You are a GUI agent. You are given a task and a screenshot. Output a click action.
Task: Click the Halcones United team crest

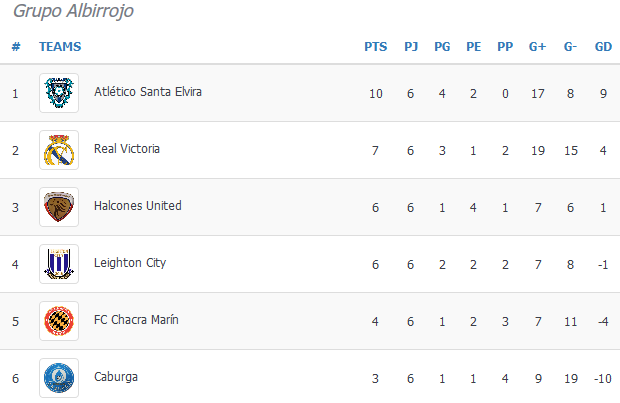pyautogui.click(x=59, y=207)
